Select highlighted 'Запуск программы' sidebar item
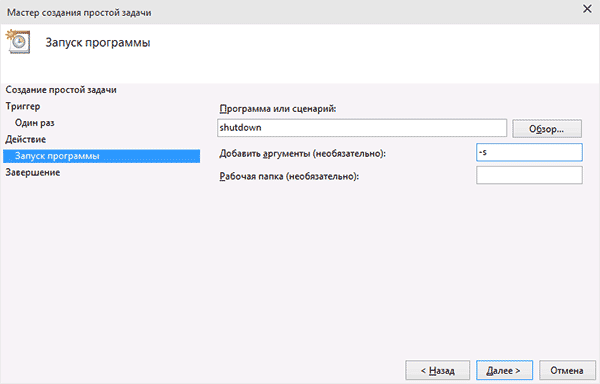Image resolution: width=600 pixels, height=384 pixels. point(101,156)
